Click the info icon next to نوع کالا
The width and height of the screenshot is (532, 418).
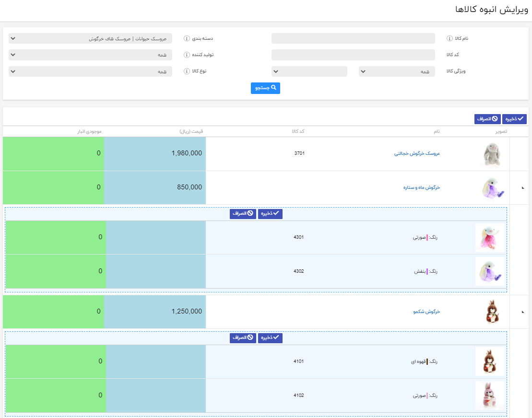(187, 71)
